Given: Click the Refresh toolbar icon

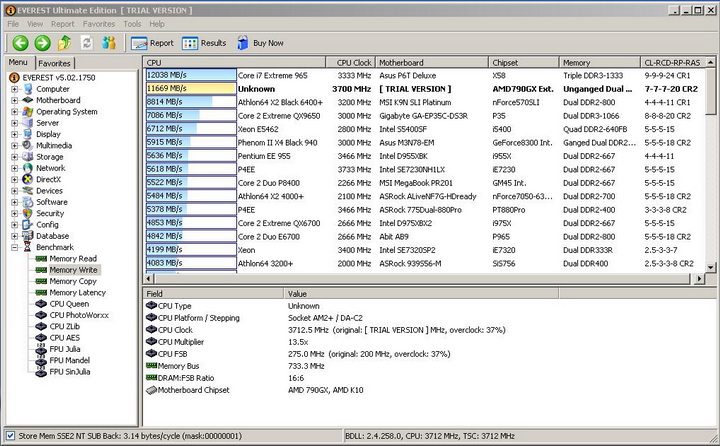Looking at the screenshot, I should [87, 43].
